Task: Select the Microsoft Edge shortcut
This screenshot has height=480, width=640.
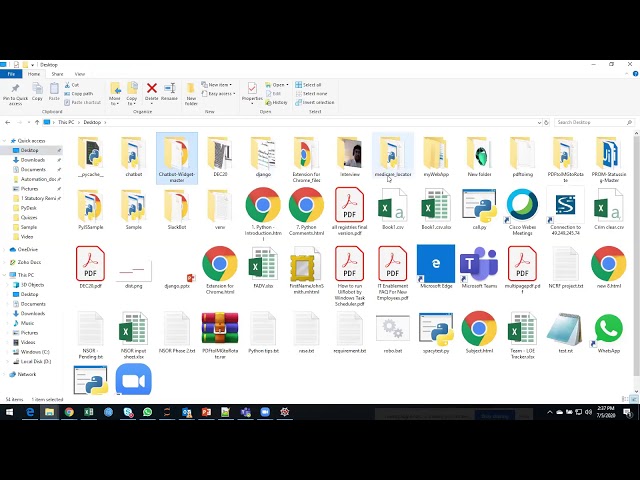Action: click(436, 267)
